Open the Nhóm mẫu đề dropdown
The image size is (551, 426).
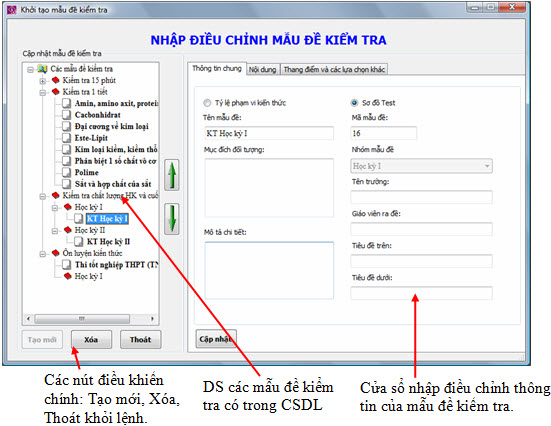[421, 166]
